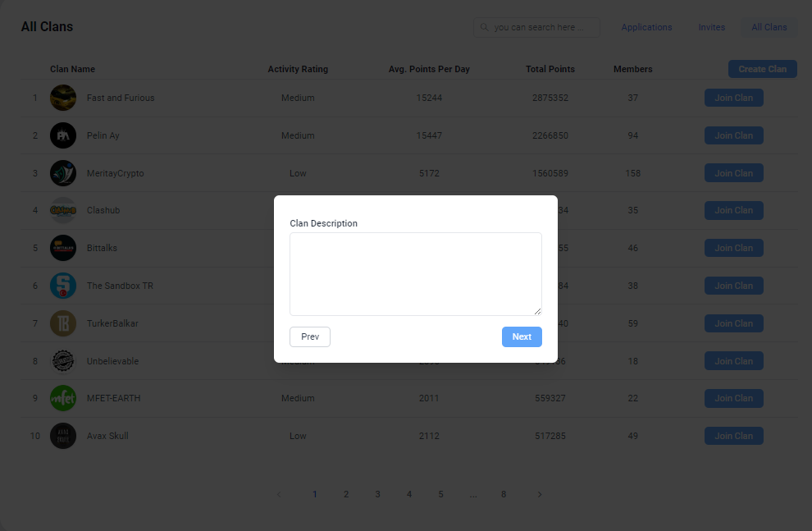The image size is (812, 531).
Task: Click the Total Points column header
Action: point(550,70)
